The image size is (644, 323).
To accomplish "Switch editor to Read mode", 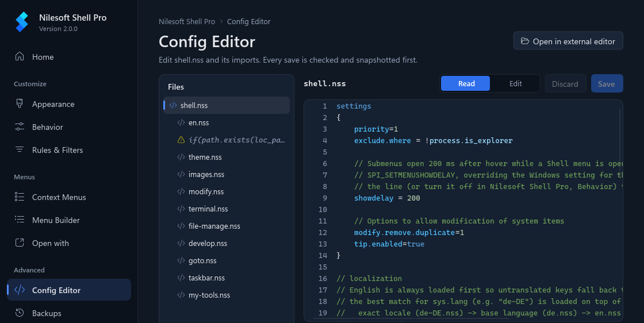I will click(x=465, y=83).
